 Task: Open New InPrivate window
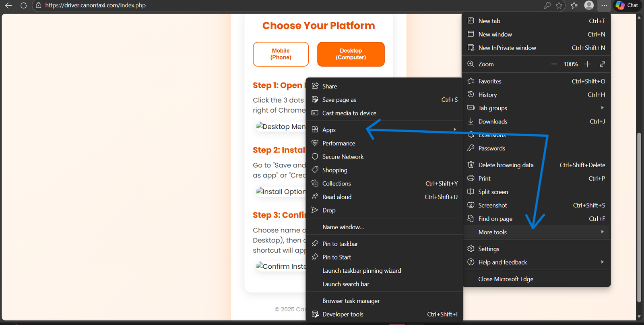tap(537, 48)
